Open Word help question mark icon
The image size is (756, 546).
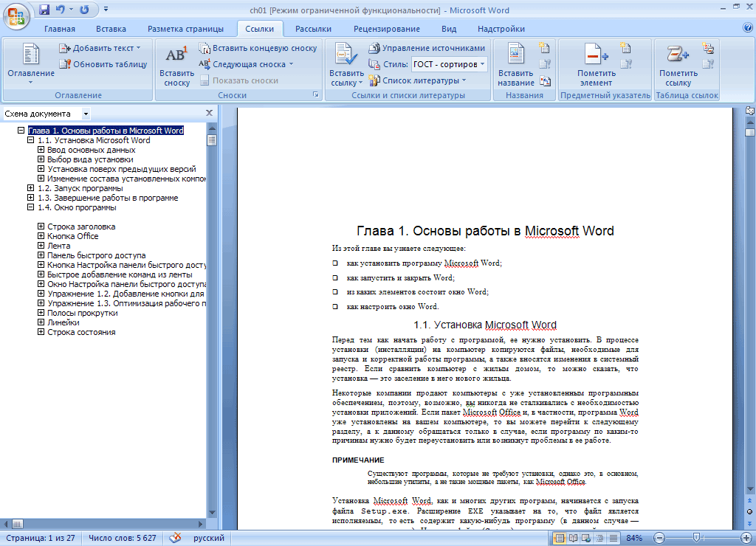pos(748,28)
